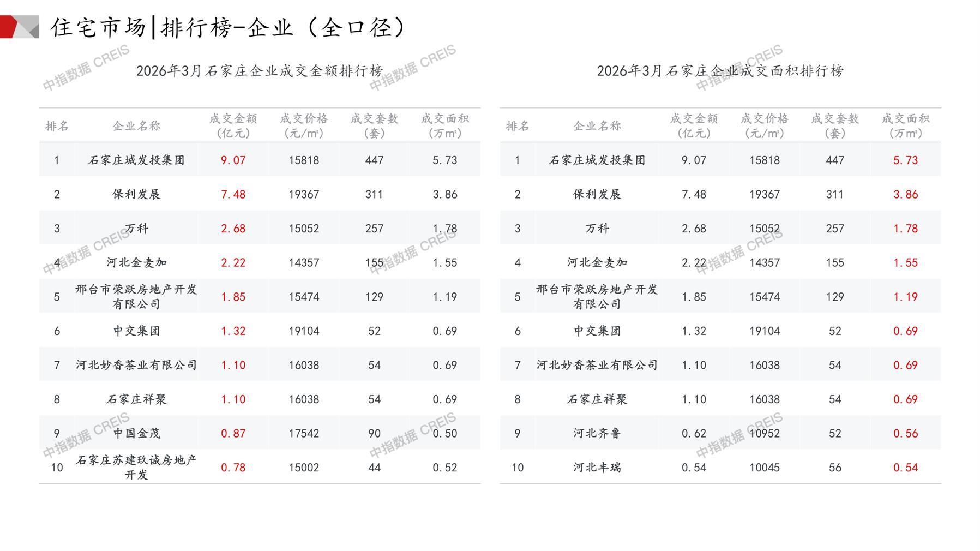The width and height of the screenshot is (980, 551).
Task: Click the 10045 price value for 河北丰瑞
Action: coord(764,468)
